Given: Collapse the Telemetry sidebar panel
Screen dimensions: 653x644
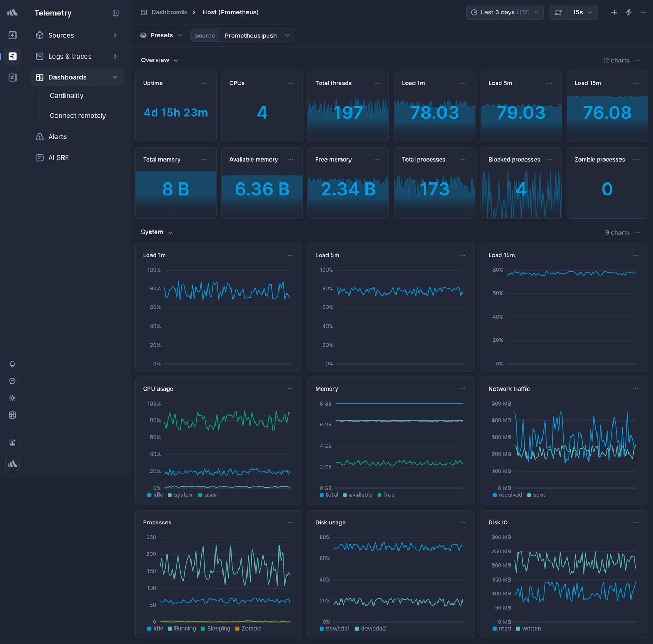Looking at the screenshot, I should (116, 13).
